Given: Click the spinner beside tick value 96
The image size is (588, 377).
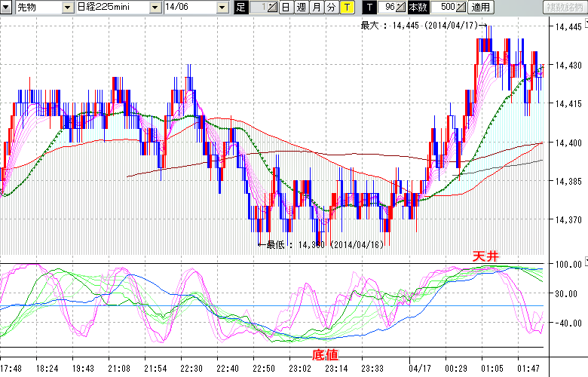Looking at the screenshot, I should pos(402,8).
